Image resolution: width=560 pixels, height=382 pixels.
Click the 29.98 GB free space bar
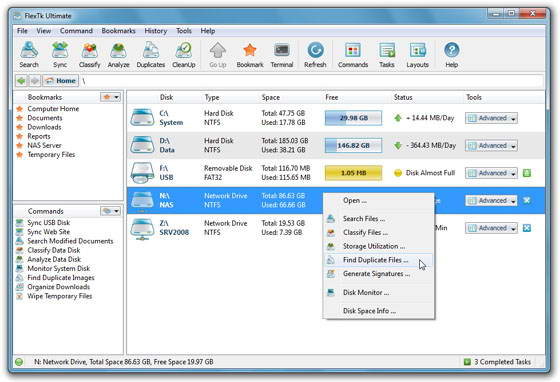pyautogui.click(x=353, y=118)
